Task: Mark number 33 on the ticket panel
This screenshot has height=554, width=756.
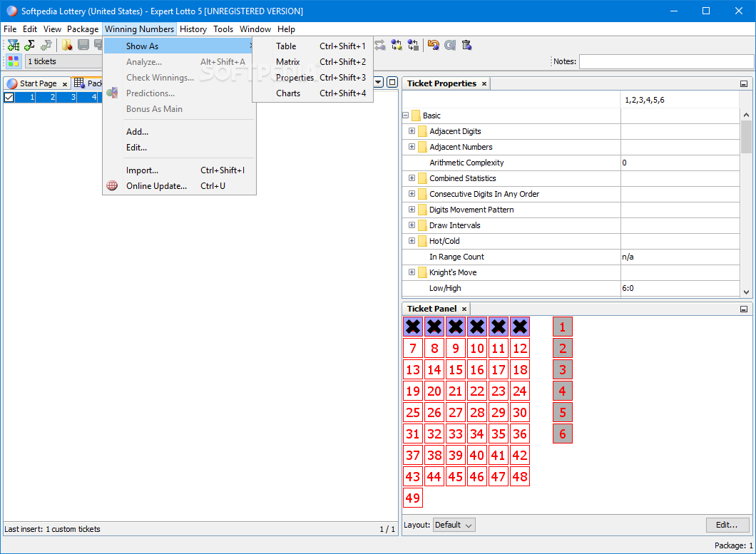Action: point(456,434)
